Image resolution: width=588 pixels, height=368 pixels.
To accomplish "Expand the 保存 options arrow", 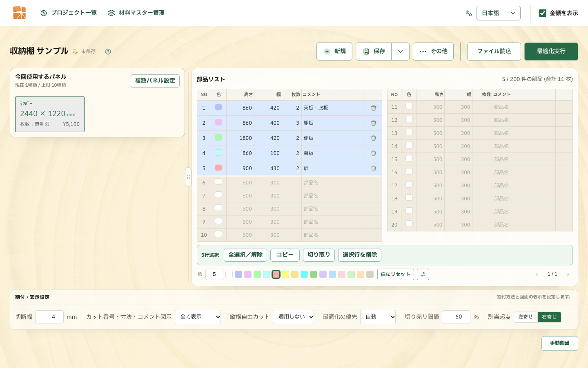I will tap(401, 52).
